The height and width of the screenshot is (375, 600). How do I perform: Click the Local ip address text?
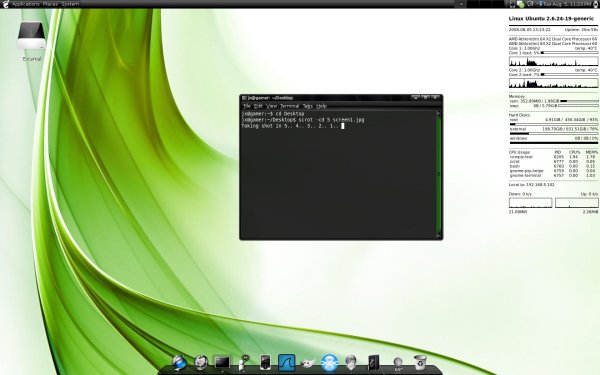(x=532, y=184)
